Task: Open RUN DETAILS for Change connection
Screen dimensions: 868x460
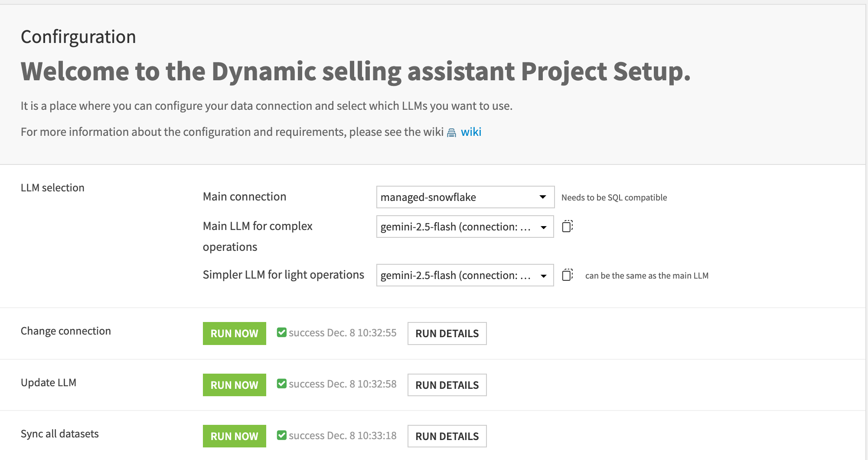Action: pyautogui.click(x=447, y=333)
